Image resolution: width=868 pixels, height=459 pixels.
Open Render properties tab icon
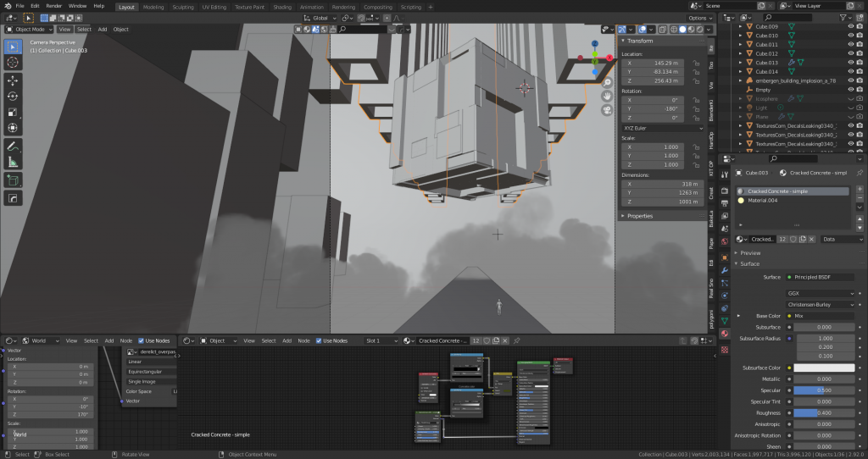point(725,191)
